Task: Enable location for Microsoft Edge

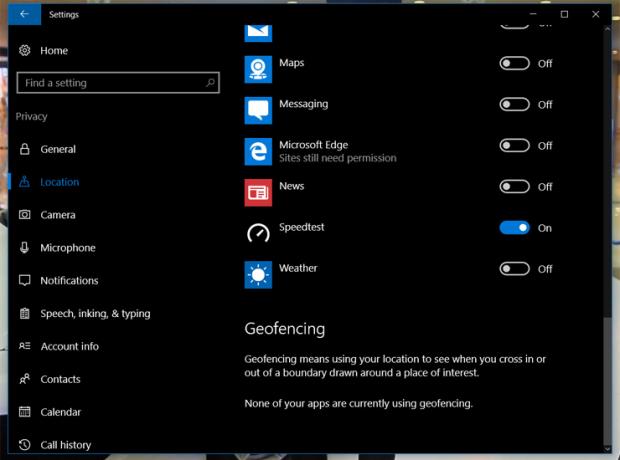Action: 514,146
